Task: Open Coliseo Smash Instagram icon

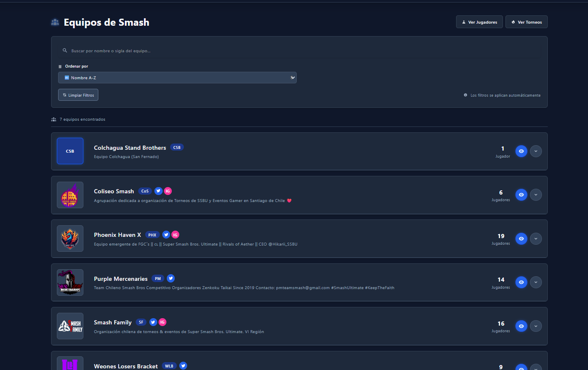Action: coord(168,191)
